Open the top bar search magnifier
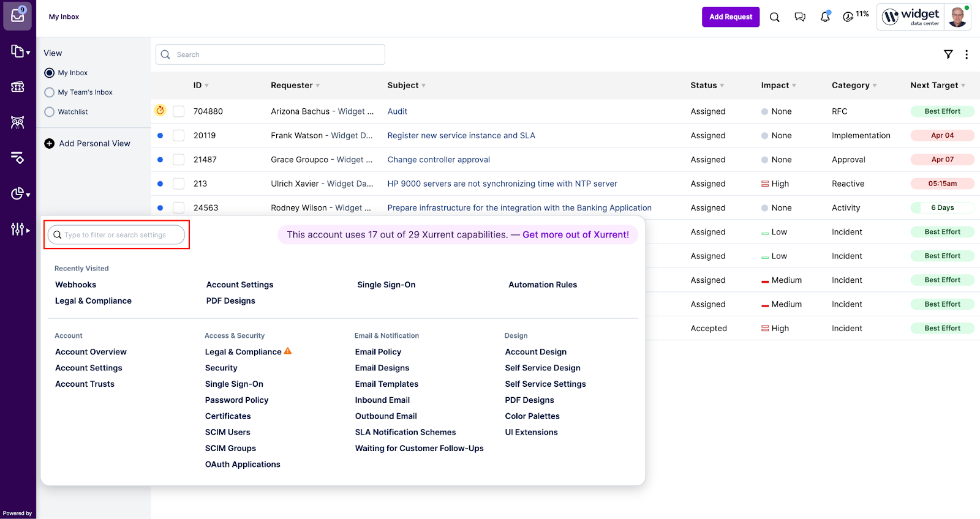Screen dimensions: 980x519 (774, 17)
